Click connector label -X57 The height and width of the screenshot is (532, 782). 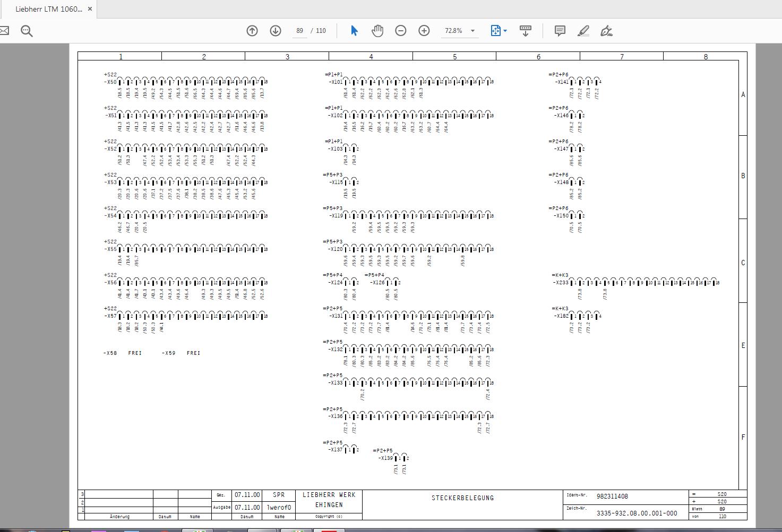click(110, 316)
